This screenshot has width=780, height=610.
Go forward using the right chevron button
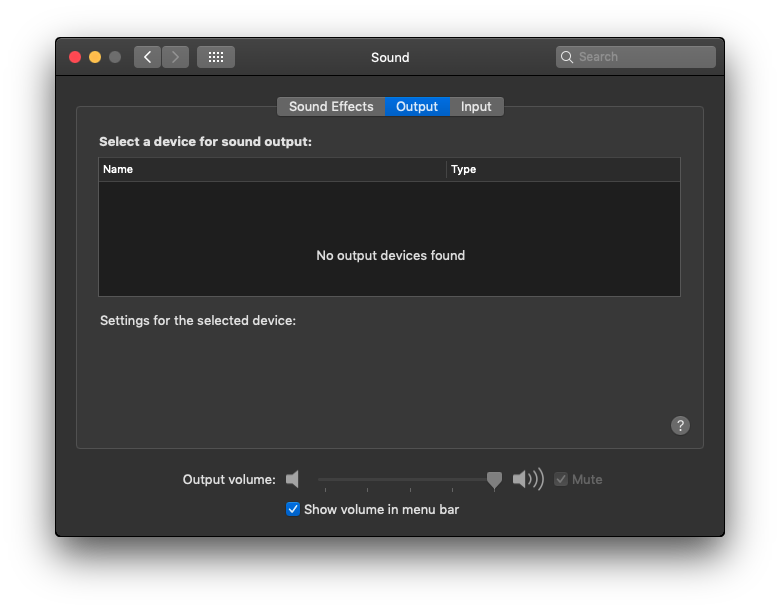175,57
